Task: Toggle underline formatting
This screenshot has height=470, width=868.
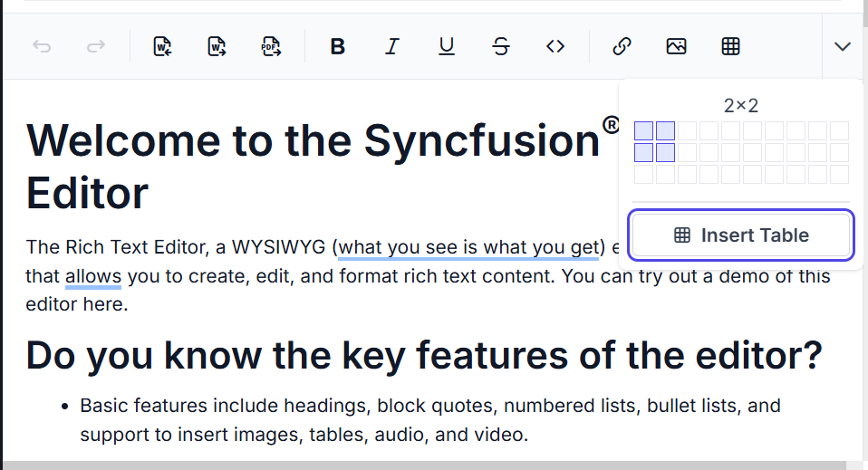Action: (x=446, y=46)
